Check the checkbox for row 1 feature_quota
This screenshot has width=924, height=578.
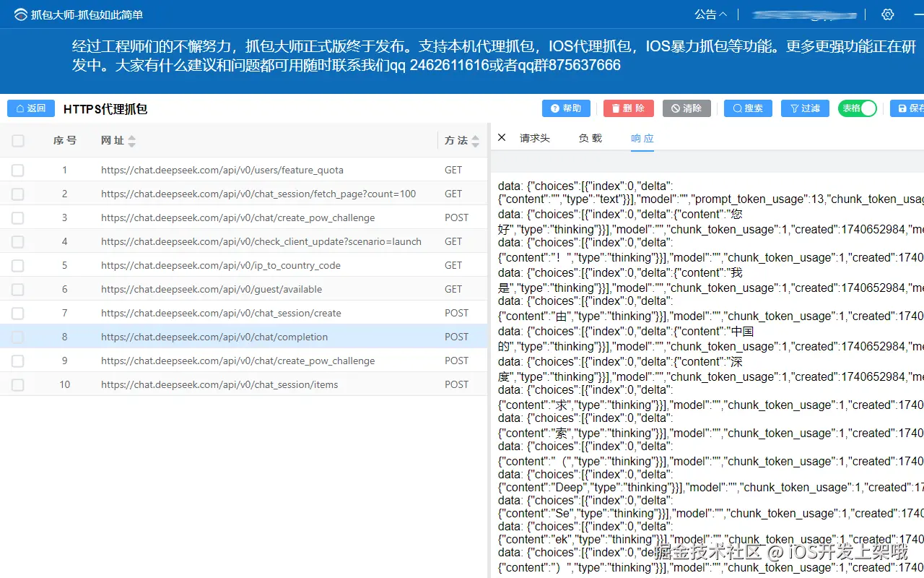pyautogui.click(x=18, y=171)
